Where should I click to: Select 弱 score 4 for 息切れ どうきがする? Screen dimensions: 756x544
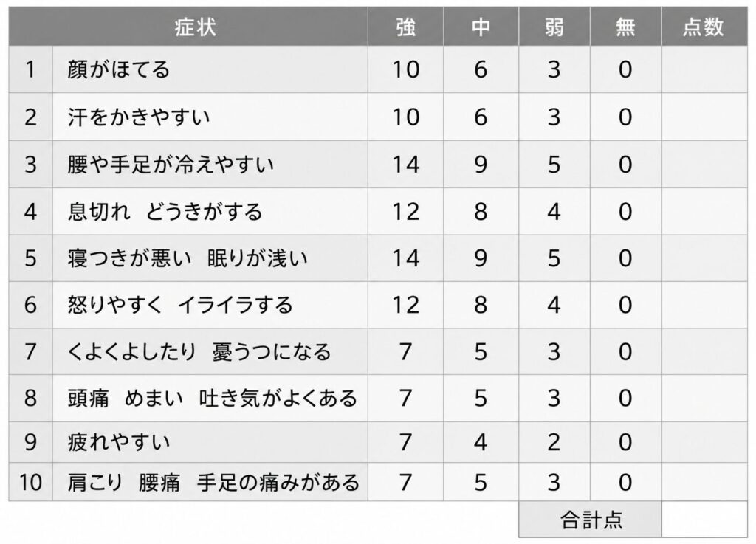pos(554,212)
